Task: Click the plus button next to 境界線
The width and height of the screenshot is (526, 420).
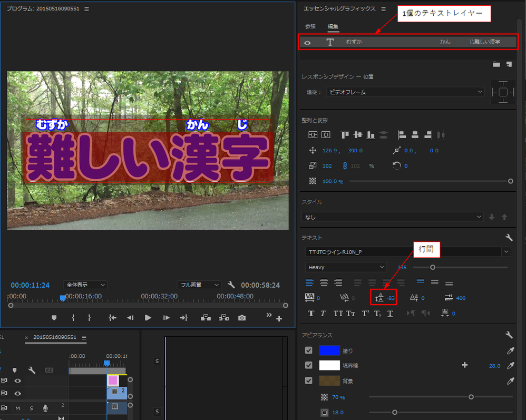Action: [464, 365]
